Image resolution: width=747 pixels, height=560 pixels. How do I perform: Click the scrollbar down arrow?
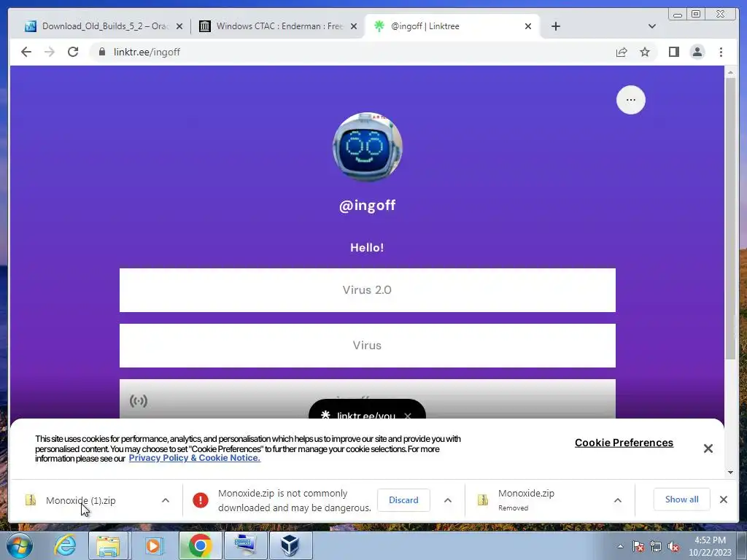730,472
